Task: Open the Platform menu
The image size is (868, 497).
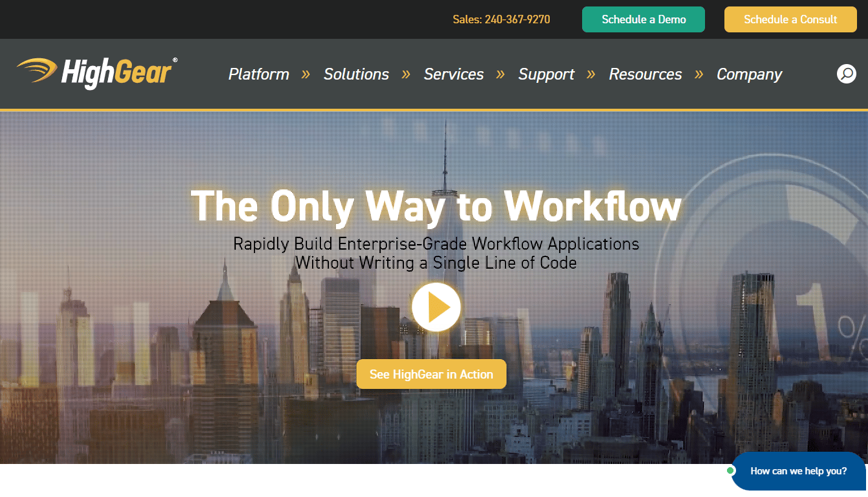Action: [x=259, y=74]
